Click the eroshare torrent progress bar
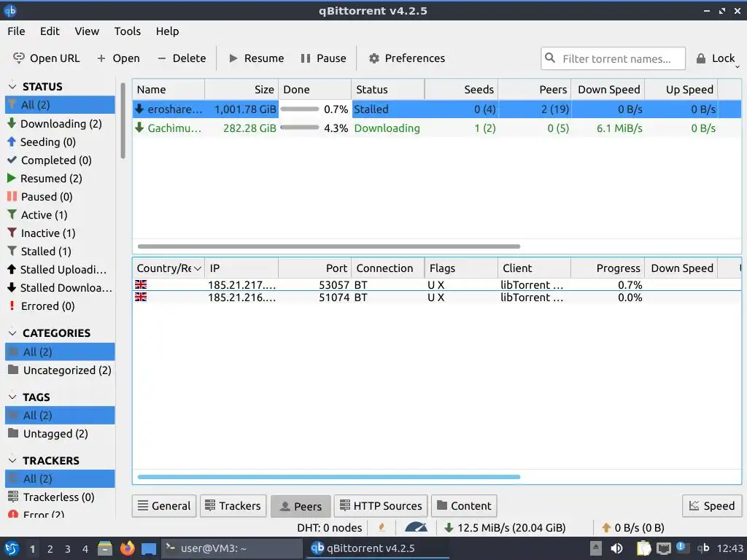This screenshot has width=747, height=560. pyautogui.click(x=300, y=109)
